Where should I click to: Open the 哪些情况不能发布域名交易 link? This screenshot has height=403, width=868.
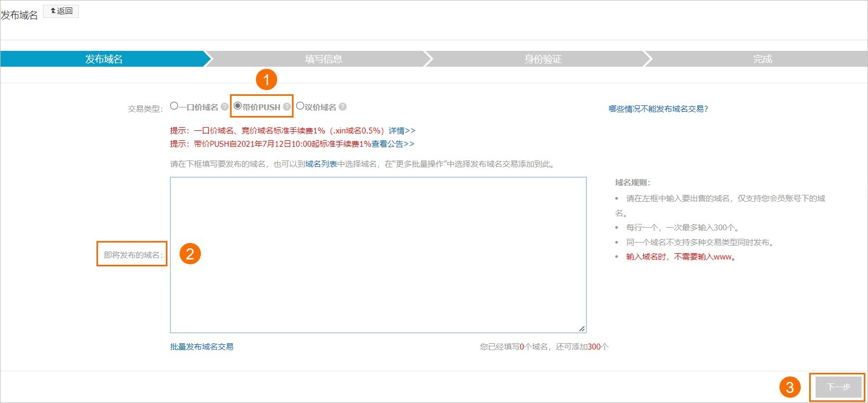658,109
